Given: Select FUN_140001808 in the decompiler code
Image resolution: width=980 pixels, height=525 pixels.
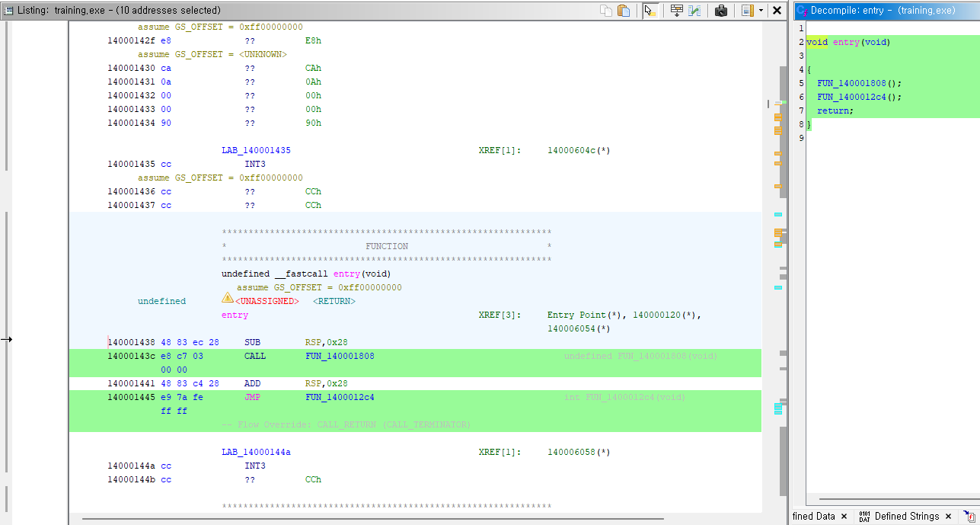Looking at the screenshot, I should 848,83.
